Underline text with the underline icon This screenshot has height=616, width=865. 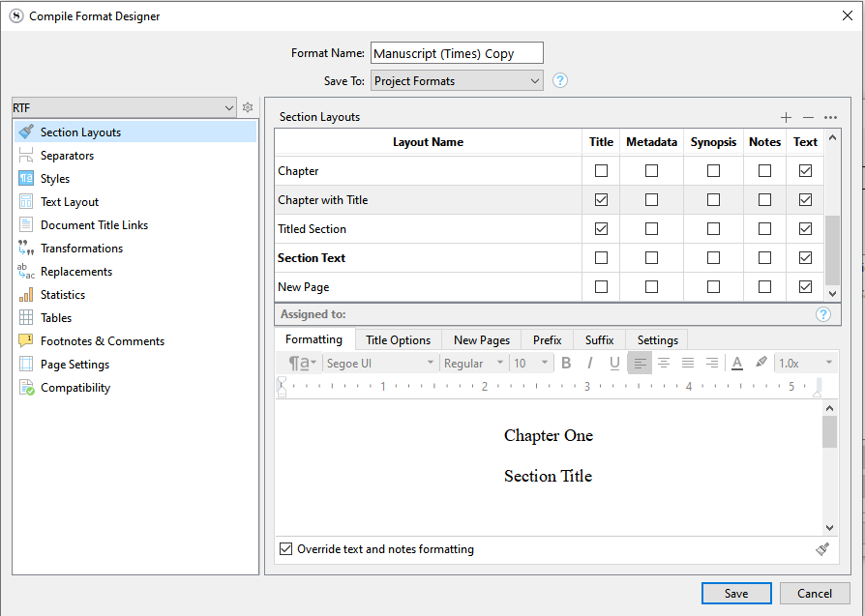click(615, 363)
